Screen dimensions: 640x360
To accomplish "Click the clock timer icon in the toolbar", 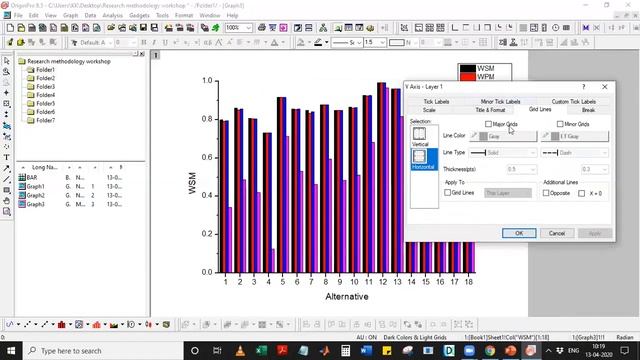I will 556,28.
